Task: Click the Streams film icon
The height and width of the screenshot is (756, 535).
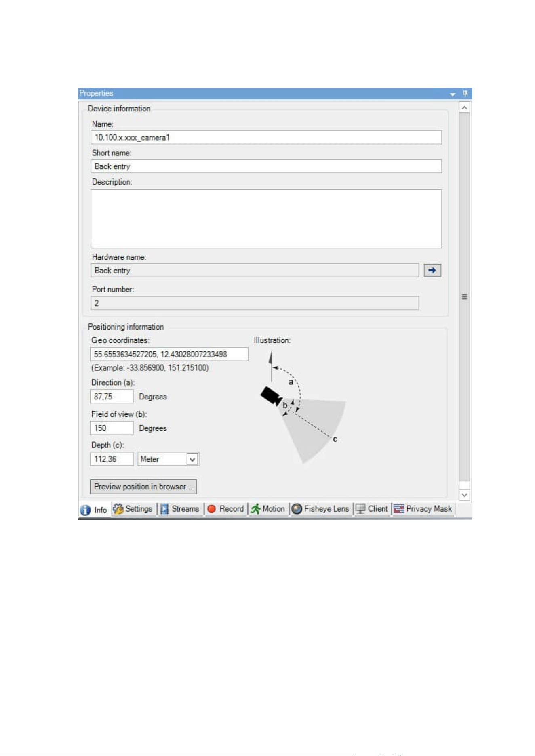Action: point(164,509)
